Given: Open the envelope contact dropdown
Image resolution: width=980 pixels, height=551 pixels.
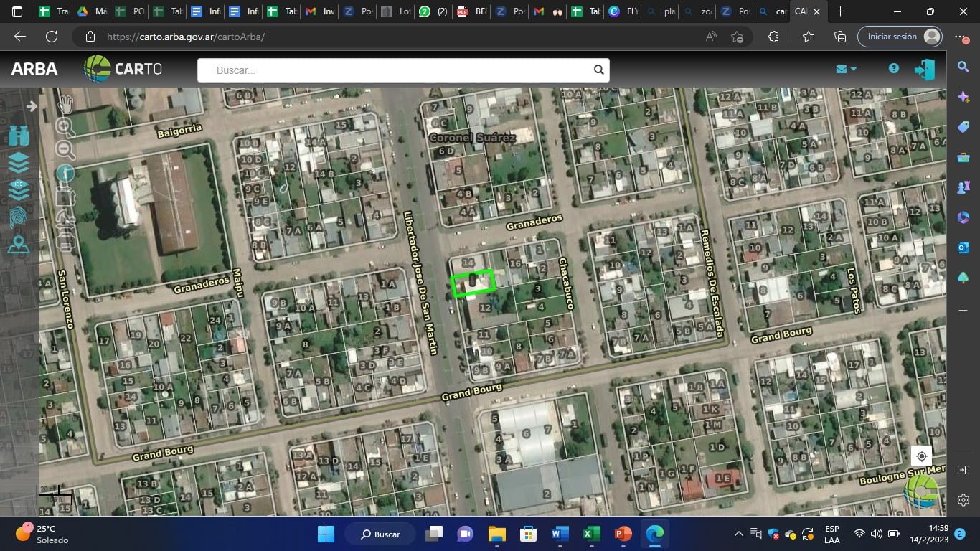Looking at the screenshot, I should click(846, 69).
